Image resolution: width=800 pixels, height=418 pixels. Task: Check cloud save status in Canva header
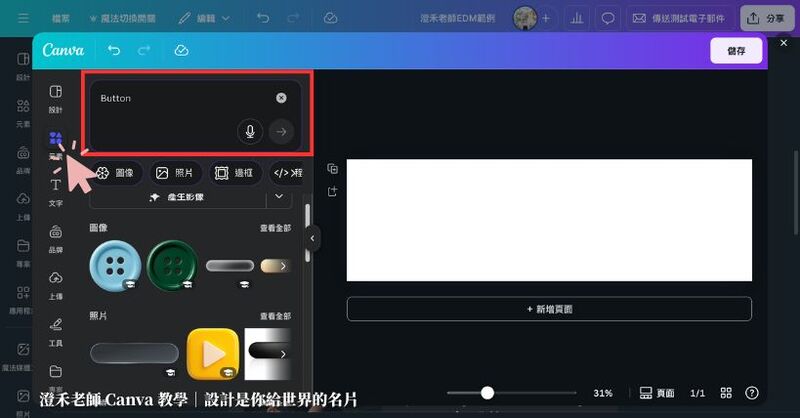point(182,50)
